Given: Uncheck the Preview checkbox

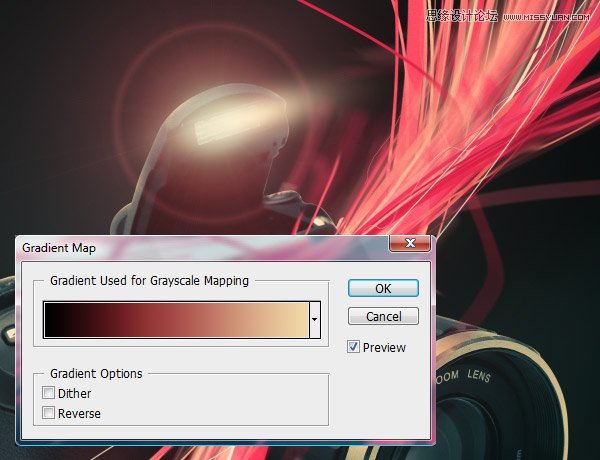Looking at the screenshot, I should click(x=353, y=347).
